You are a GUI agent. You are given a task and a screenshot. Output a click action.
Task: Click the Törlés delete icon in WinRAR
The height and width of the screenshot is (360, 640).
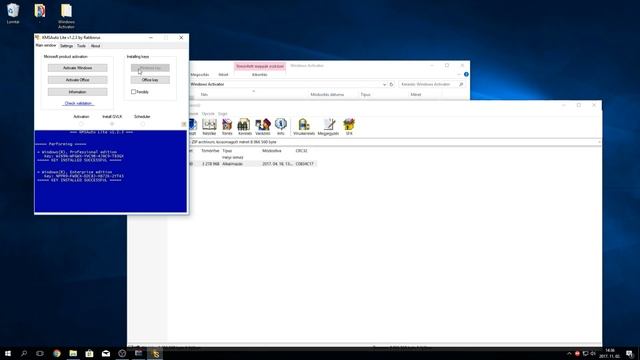pos(227,127)
